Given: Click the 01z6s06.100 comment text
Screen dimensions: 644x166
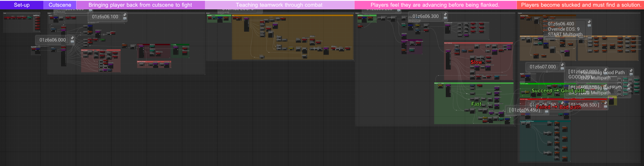Looking at the screenshot, I should coord(105,17).
